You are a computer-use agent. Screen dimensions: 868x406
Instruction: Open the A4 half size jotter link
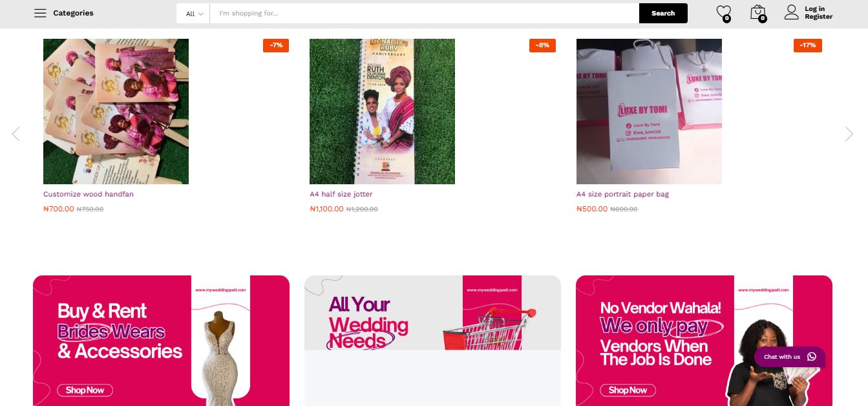coord(341,194)
